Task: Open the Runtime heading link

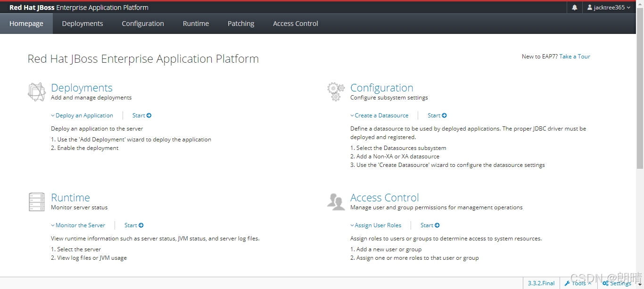Action: click(x=70, y=198)
